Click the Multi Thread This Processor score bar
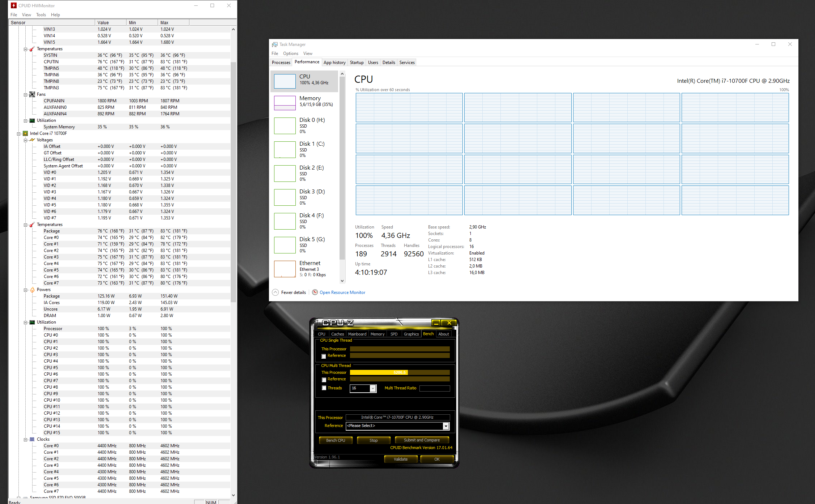 tap(400, 372)
